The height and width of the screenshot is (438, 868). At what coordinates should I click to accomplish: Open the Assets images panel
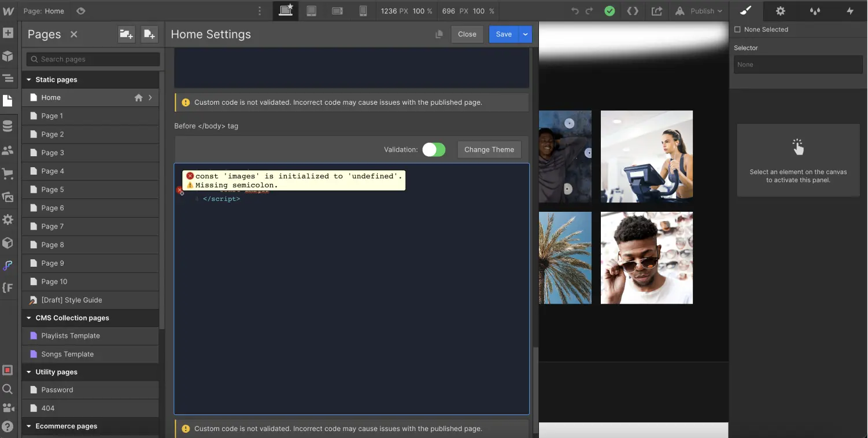pyautogui.click(x=8, y=197)
